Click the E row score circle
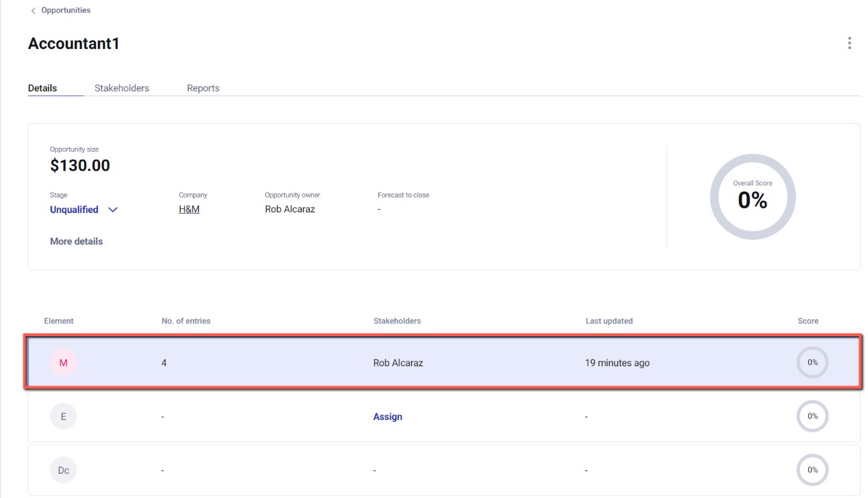Screen dimensions: 868x498 [812, 417]
